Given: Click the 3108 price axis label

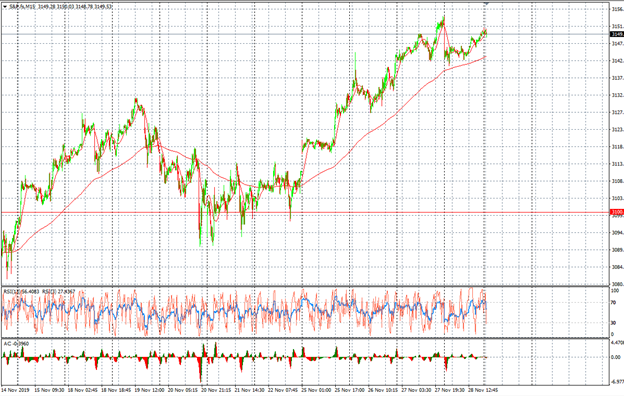Looking at the screenshot, I should pyautogui.click(x=617, y=181).
